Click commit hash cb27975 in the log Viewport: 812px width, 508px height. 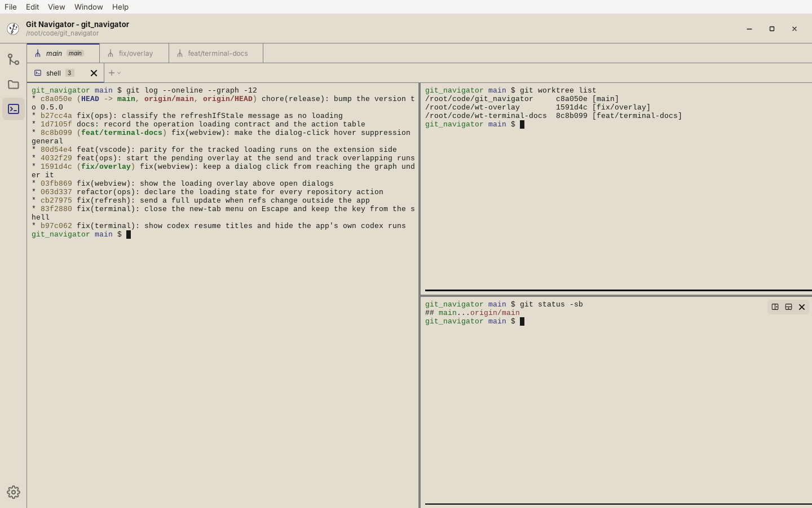pos(56,200)
